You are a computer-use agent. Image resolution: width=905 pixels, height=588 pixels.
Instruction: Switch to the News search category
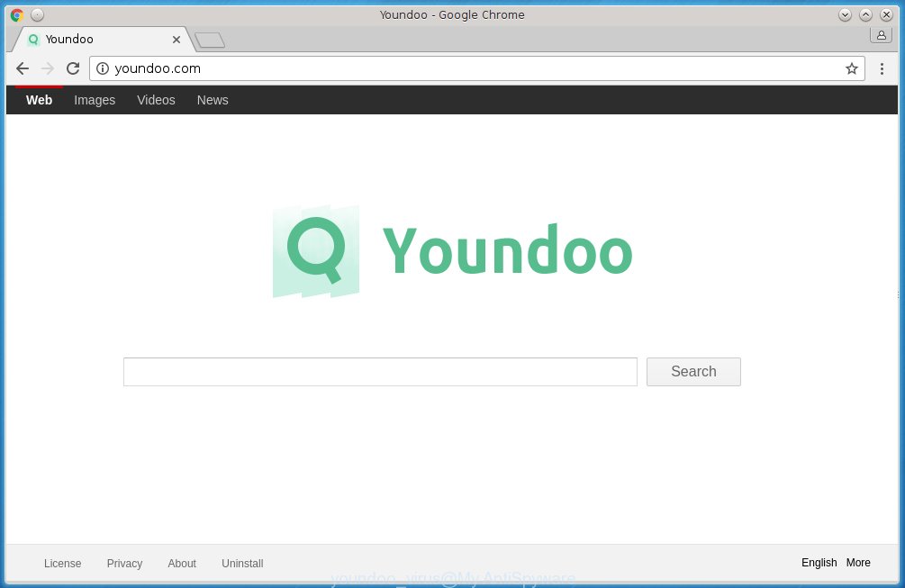[213, 101]
